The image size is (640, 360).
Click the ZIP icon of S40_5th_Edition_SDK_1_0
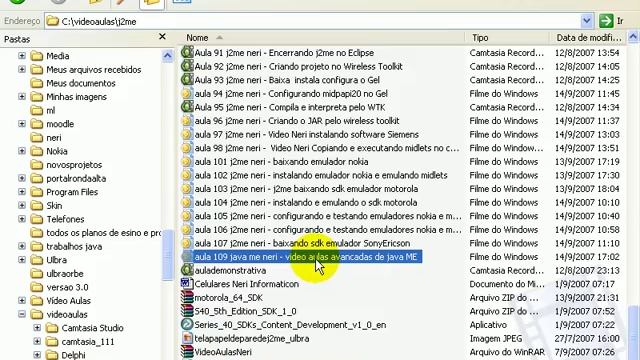tap(187, 311)
